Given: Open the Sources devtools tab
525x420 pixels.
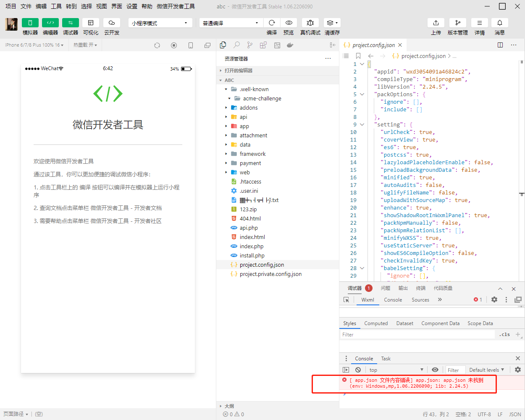Looking at the screenshot, I should coord(420,300).
